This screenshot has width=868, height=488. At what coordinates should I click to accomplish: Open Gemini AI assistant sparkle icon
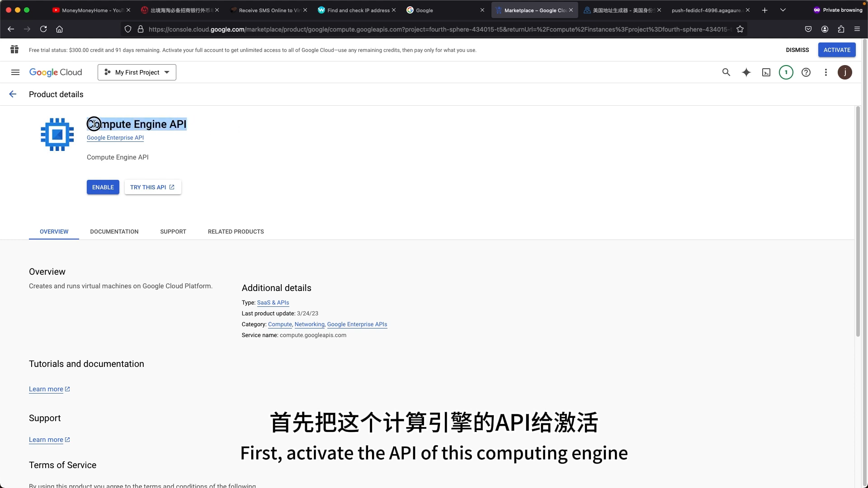(746, 72)
